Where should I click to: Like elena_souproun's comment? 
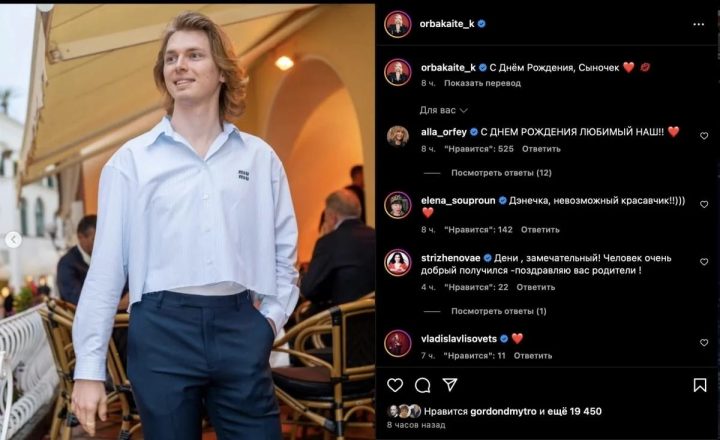click(703, 204)
